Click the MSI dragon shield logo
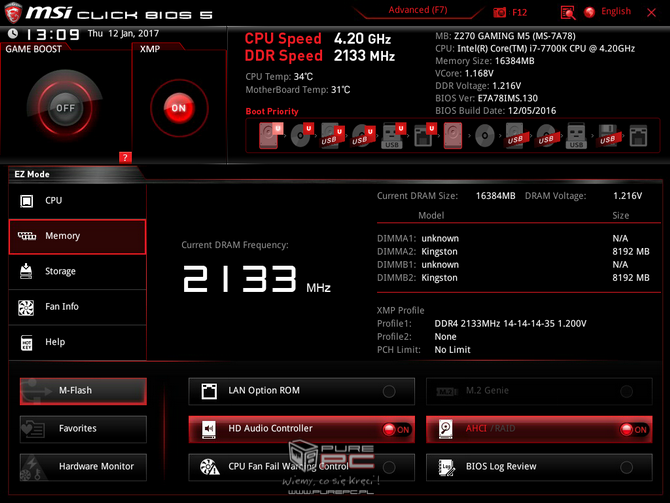This screenshot has height=503, width=670. click(x=13, y=13)
